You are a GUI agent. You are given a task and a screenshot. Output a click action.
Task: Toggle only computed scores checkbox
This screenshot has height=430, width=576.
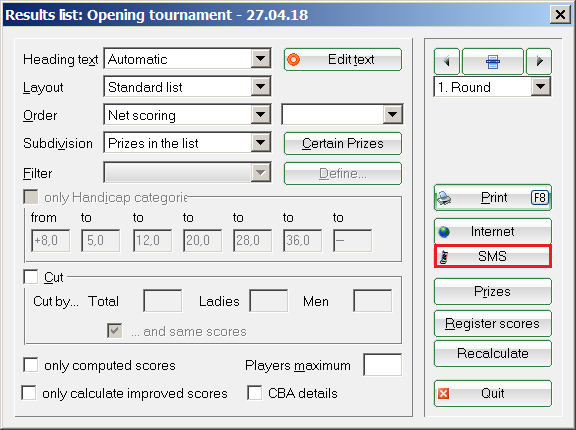pyautogui.click(x=30, y=365)
